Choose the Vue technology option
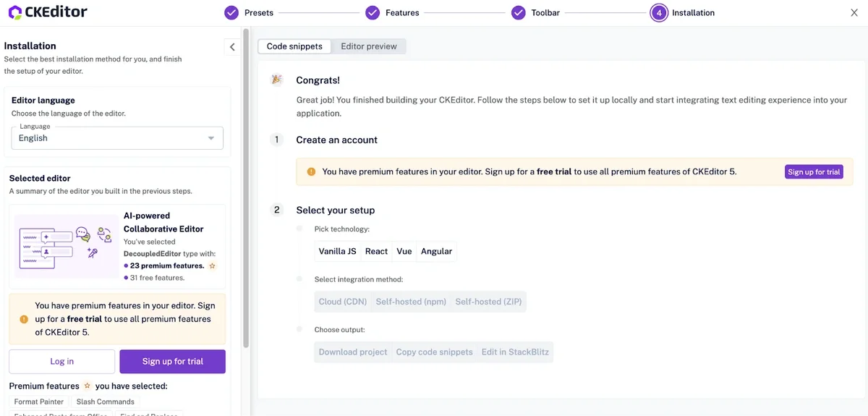868x416 pixels. click(404, 251)
